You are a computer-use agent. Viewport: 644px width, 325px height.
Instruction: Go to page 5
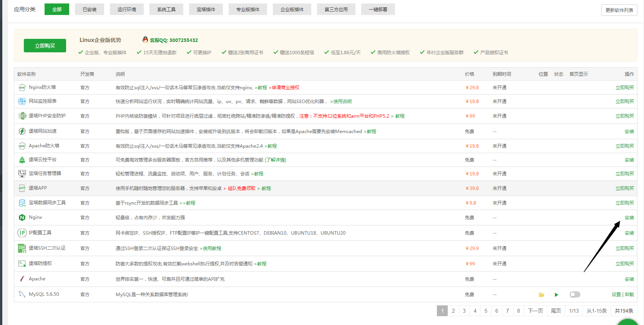486,311
